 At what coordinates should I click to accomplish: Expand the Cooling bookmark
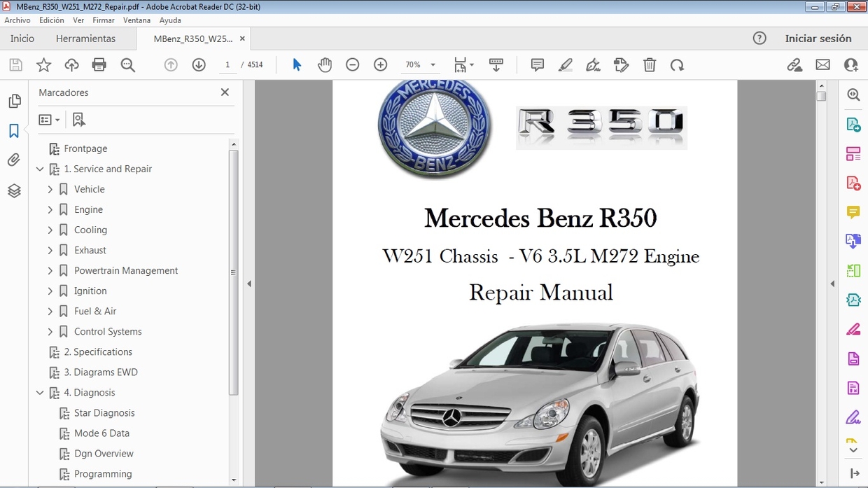tap(50, 230)
